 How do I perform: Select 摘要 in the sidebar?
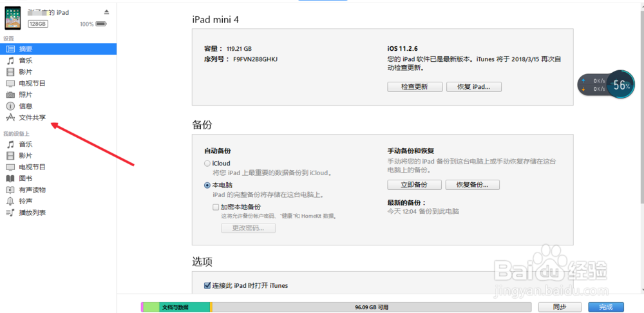[x=59, y=49]
